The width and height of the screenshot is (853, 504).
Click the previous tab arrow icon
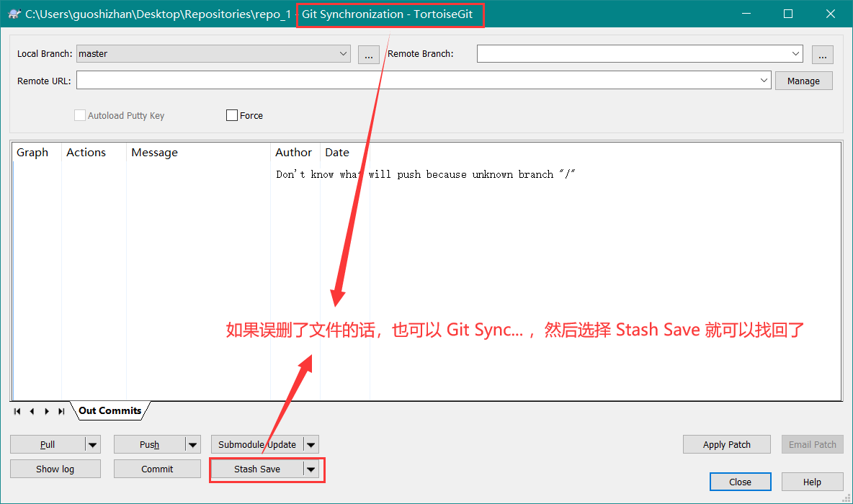pyautogui.click(x=32, y=411)
